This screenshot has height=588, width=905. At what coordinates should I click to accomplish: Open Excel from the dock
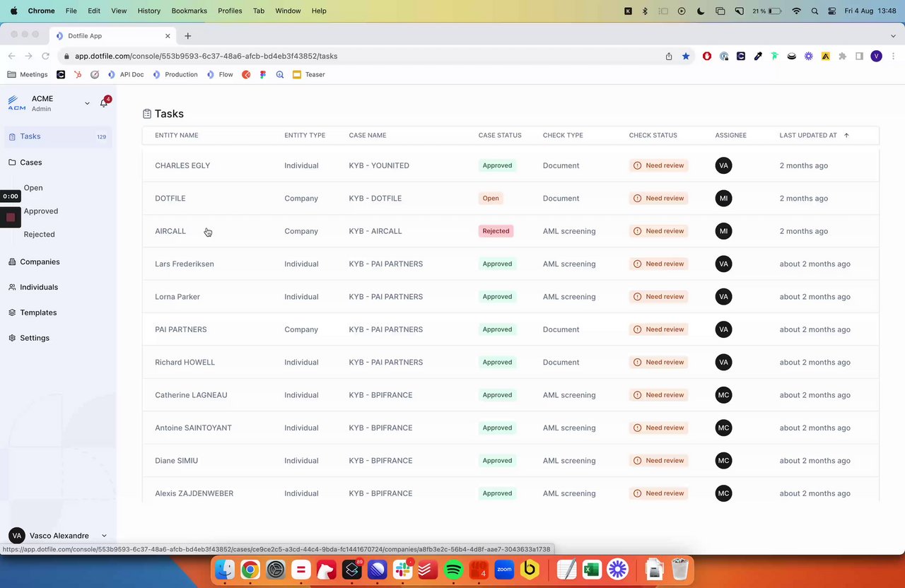pos(592,569)
